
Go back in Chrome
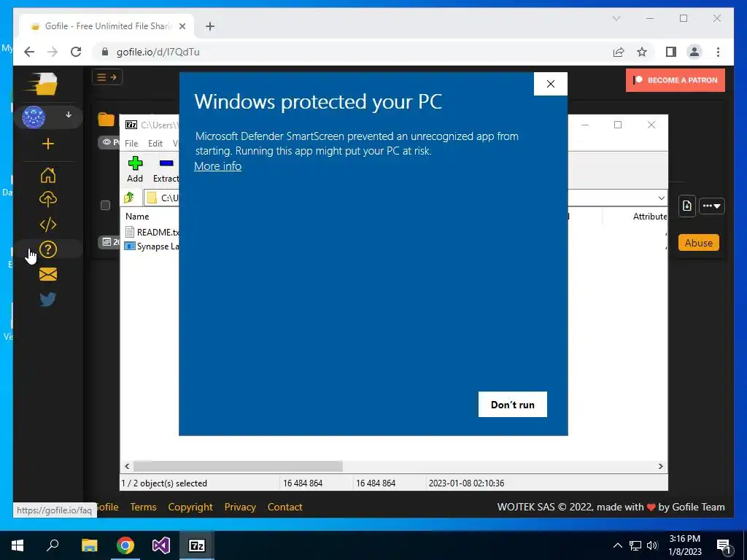[29, 52]
